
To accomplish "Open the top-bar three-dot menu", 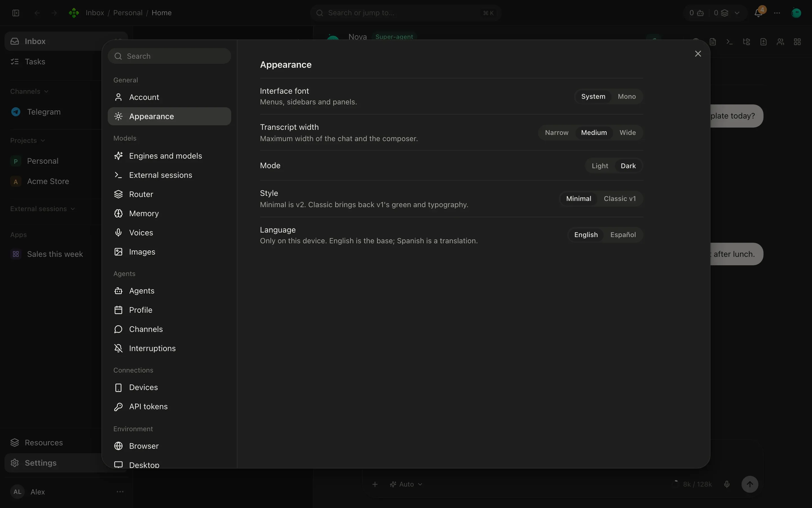I will [x=777, y=13].
